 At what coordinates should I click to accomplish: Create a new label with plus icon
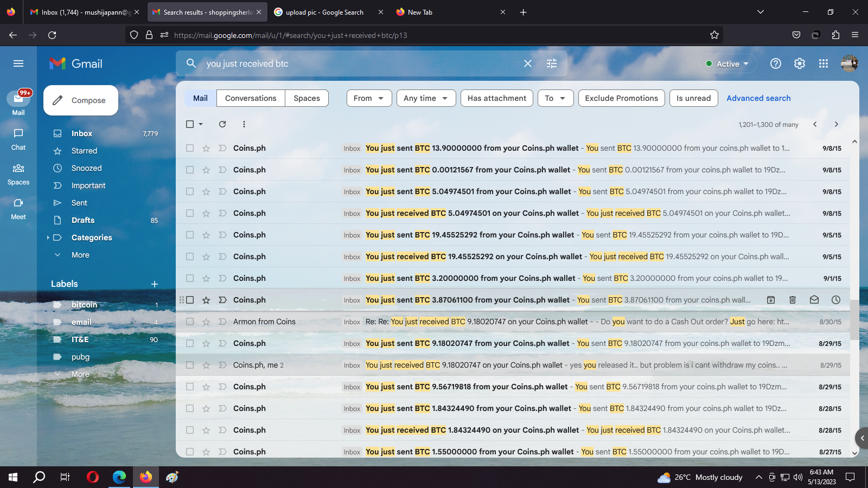[x=155, y=284]
